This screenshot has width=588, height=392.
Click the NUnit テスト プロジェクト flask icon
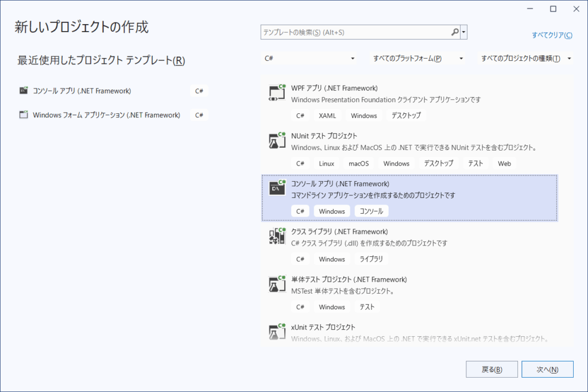tap(277, 140)
